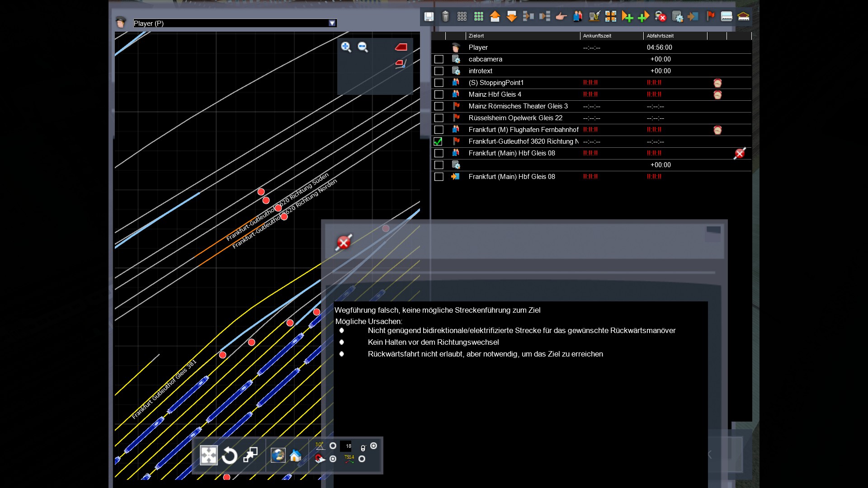Click the save scenario floppy icon
Viewport: 868px width, 488px height.
tap(429, 17)
